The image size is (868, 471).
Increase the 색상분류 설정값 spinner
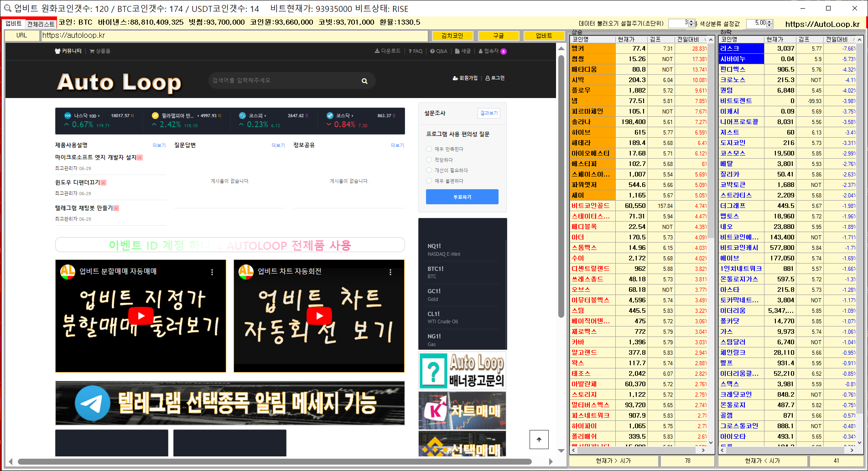point(770,21)
